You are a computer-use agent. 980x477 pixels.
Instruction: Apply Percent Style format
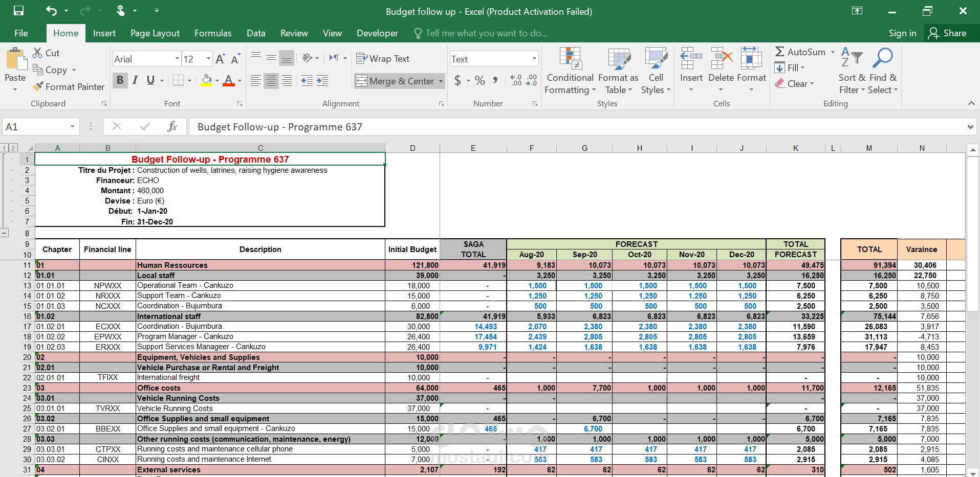(x=480, y=80)
